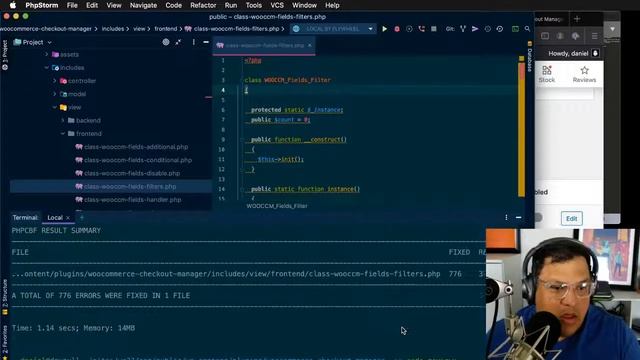This screenshot has width=640, height=360.
Task: Close the class-wooccm-fields-filters.php editor tab
Action: click(309, 45)
